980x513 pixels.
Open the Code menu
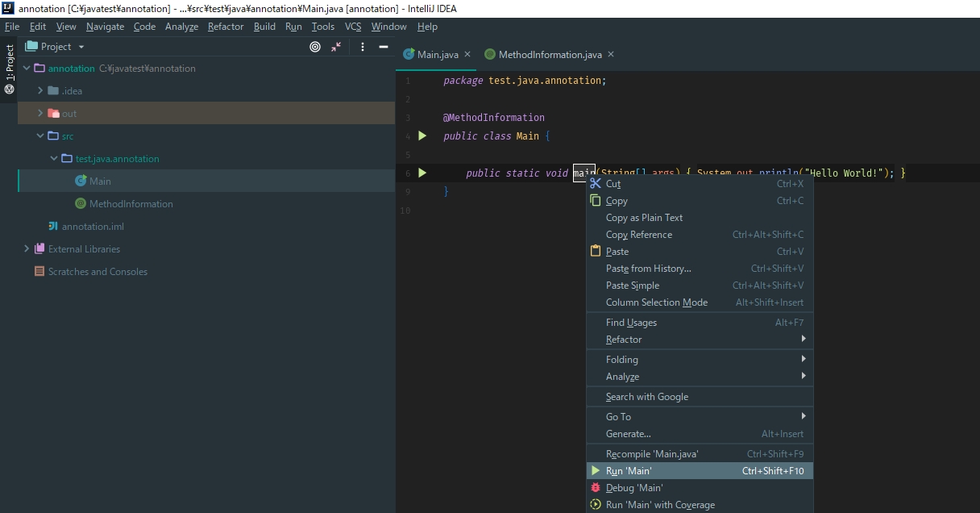coord(145,27)
